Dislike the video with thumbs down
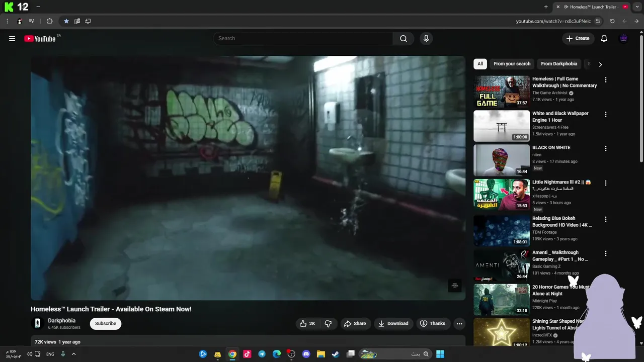The width and height of the screenshot is (644, 362). point(328,324)
